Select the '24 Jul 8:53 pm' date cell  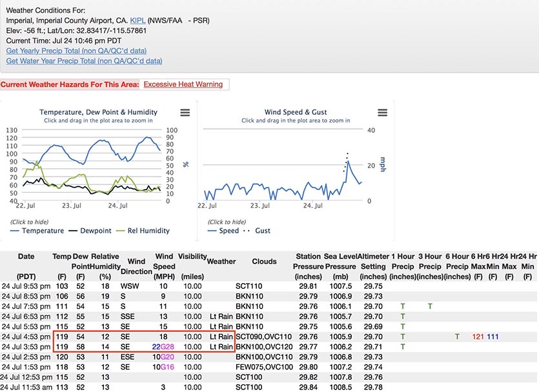(x=26, y=296)
